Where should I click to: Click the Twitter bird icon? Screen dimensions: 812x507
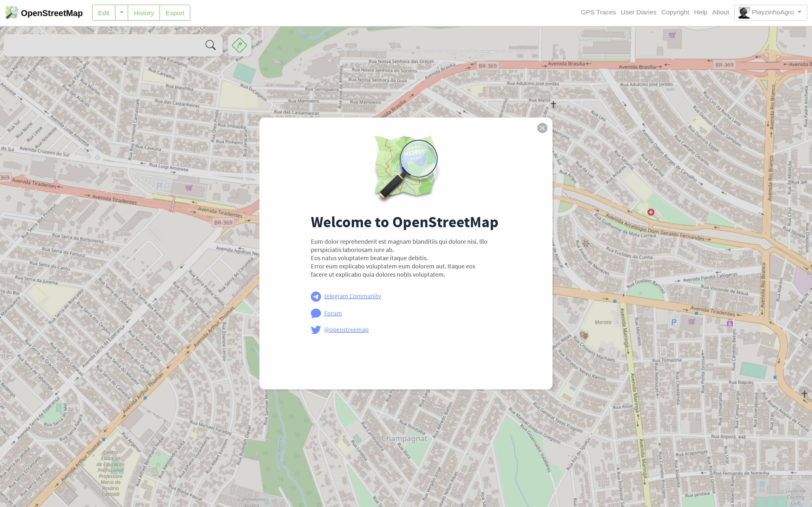316,330
